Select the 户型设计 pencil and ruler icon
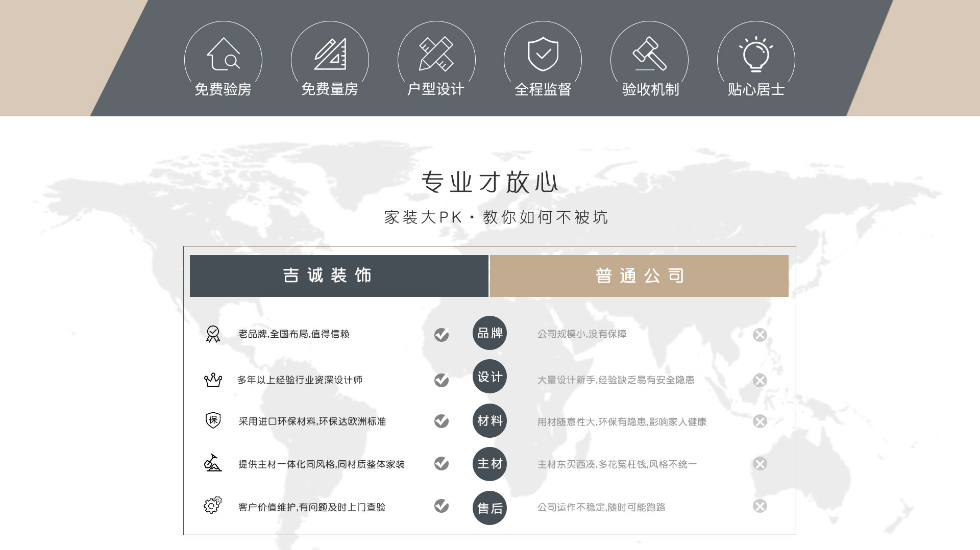 [436, 54]
